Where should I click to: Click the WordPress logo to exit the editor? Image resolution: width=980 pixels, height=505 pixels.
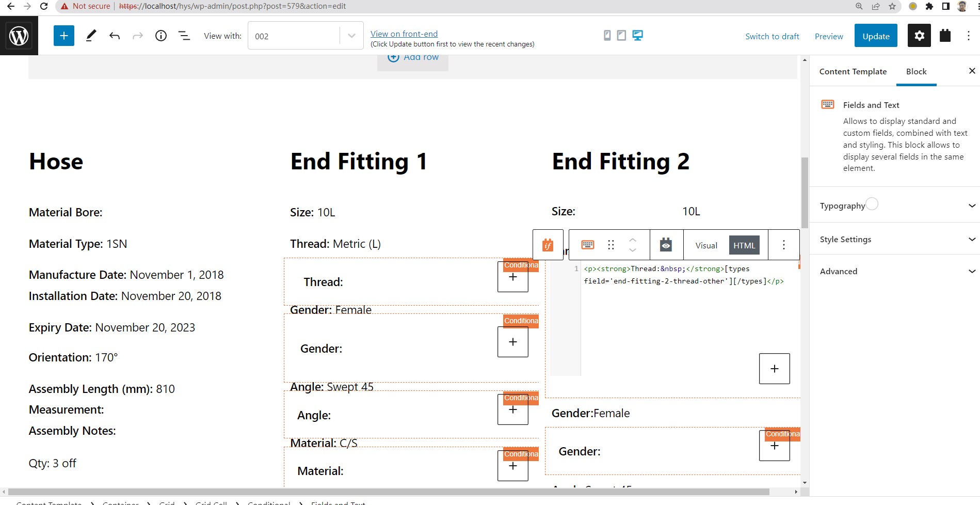tap(19, 36)
